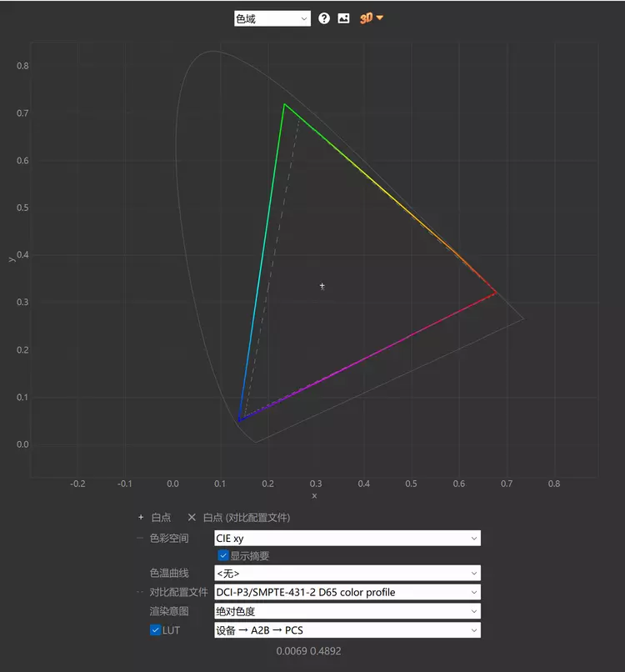Screen dimensions: 625x672
Task: Click the red vertex of the gamut triangle
Action: point(496,293)
